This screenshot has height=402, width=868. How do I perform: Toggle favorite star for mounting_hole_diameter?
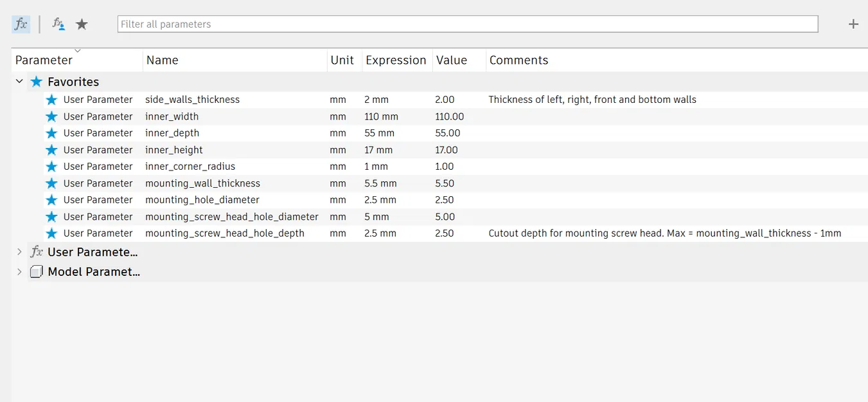(x=52, y=200)
